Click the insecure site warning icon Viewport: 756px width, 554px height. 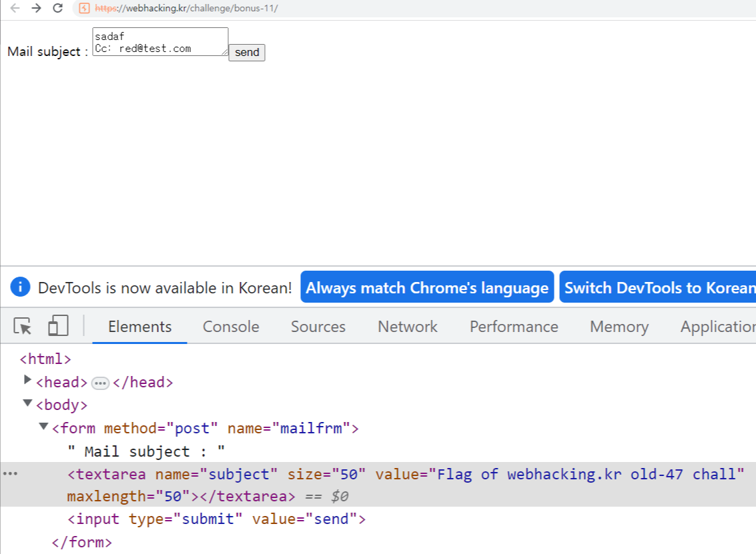tap(84, 8)
